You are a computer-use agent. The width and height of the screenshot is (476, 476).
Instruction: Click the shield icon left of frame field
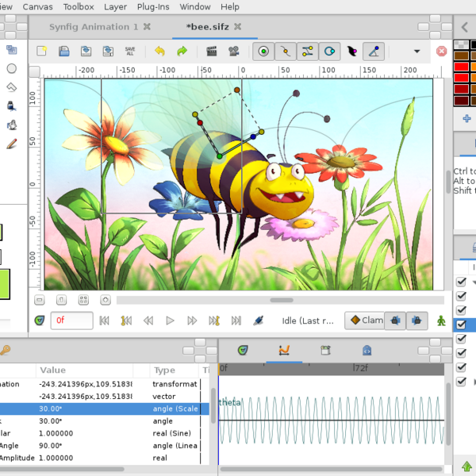tap(40, 321)
